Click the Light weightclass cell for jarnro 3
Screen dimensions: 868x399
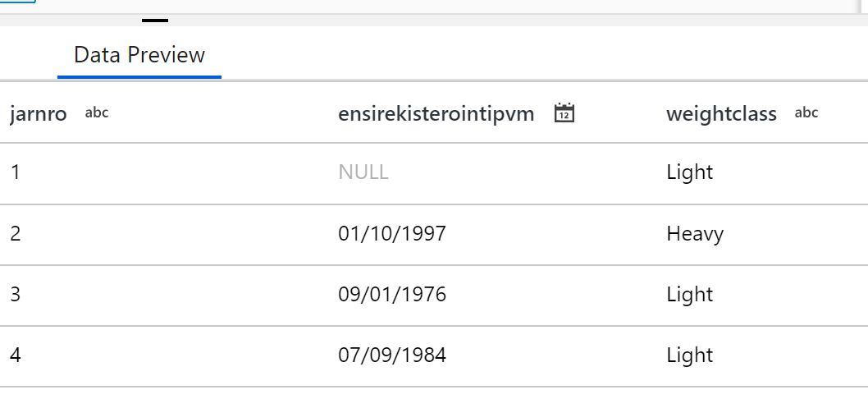[x=690, y=295]
